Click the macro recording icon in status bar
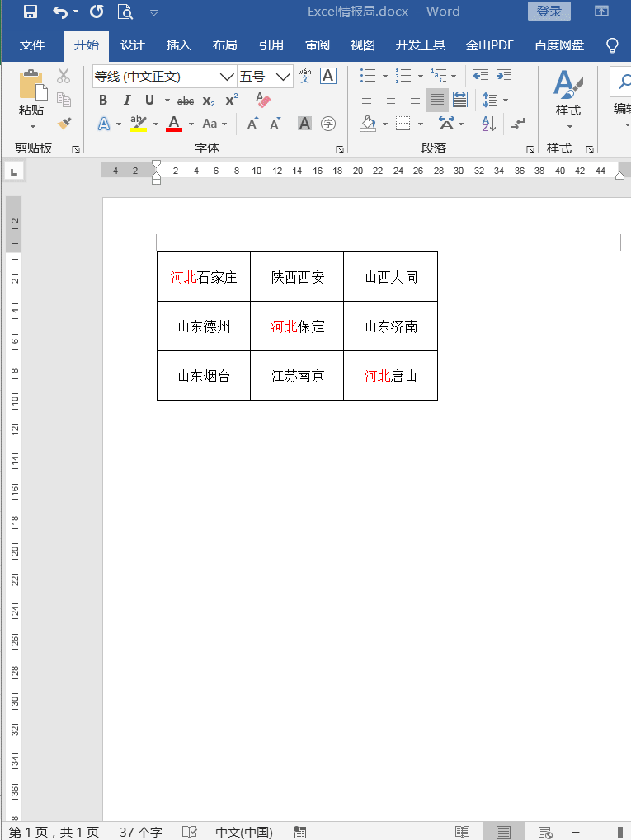This screenshot has width=631, height=840. pyautogui.click(x=299, y=832)
